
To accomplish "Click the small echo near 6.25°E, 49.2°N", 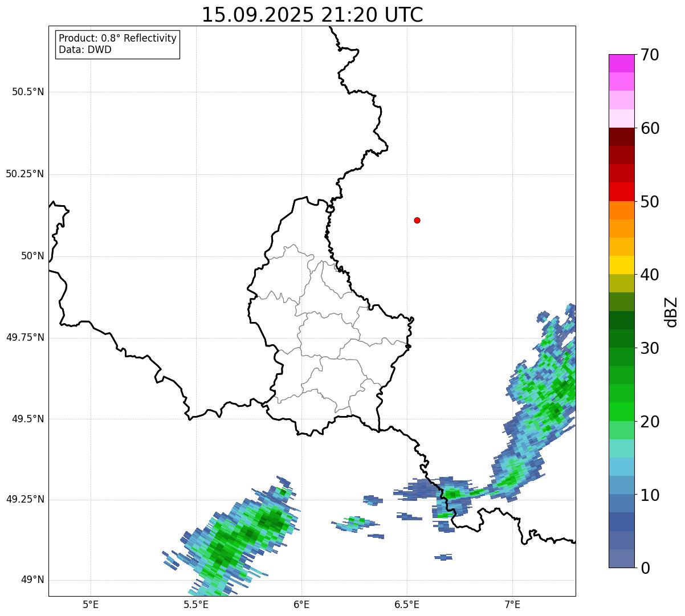I will pyautogui.click(x=354, y=523).
